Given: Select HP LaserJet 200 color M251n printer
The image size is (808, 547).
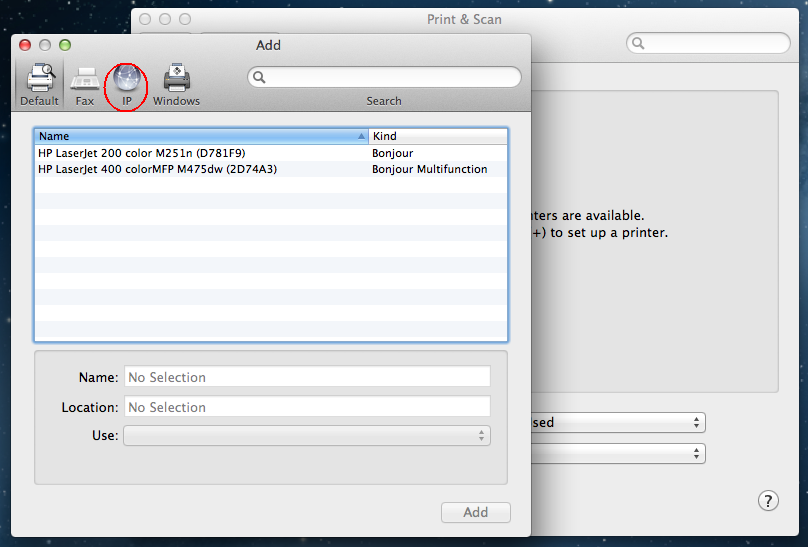Looking at the screenshot, I should pyautogui.click(x=142, y=153).
